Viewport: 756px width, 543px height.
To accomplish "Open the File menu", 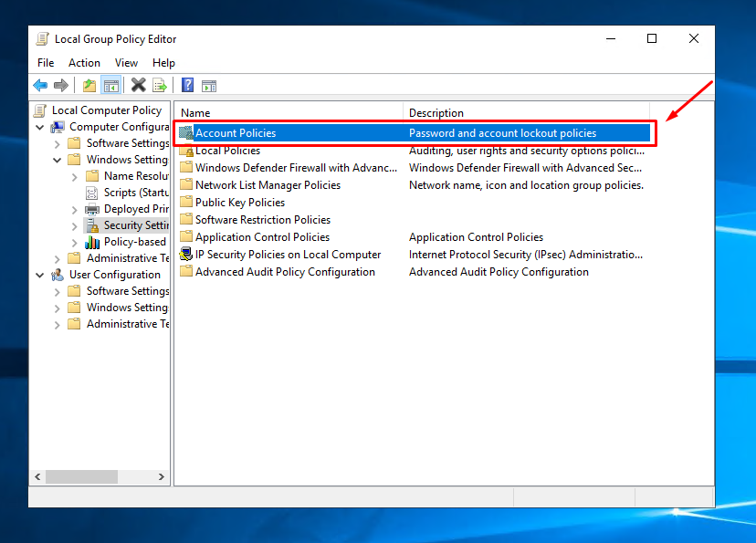I will (46, 63).
